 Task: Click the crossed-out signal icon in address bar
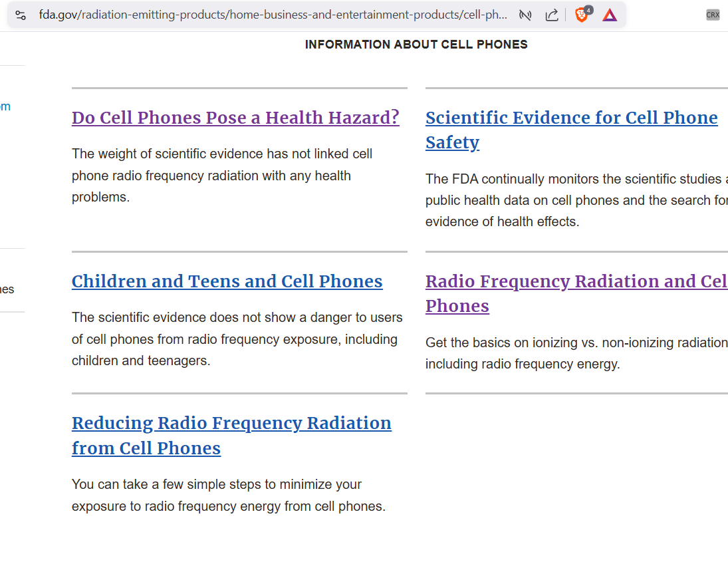pos(525,15)
